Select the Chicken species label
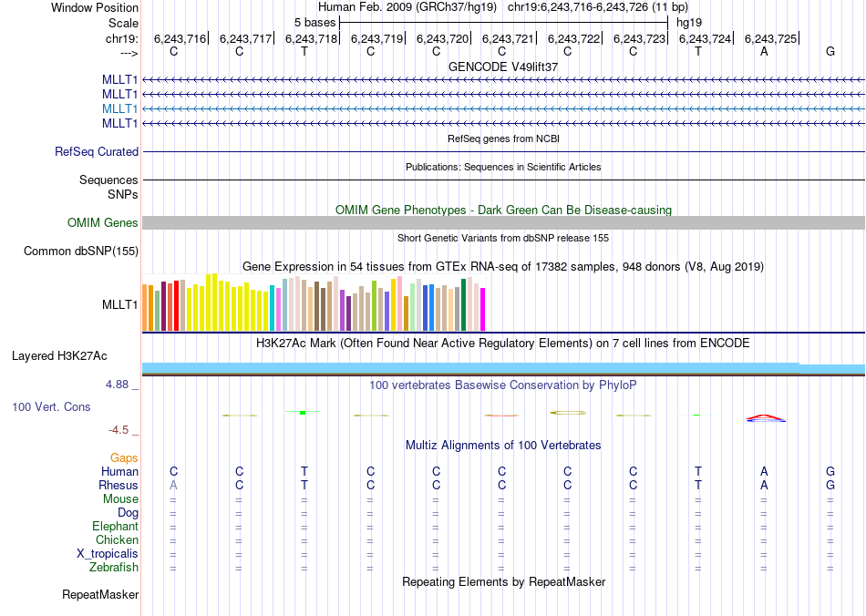Viewport: 866px width, 616px height. point(117,539)
